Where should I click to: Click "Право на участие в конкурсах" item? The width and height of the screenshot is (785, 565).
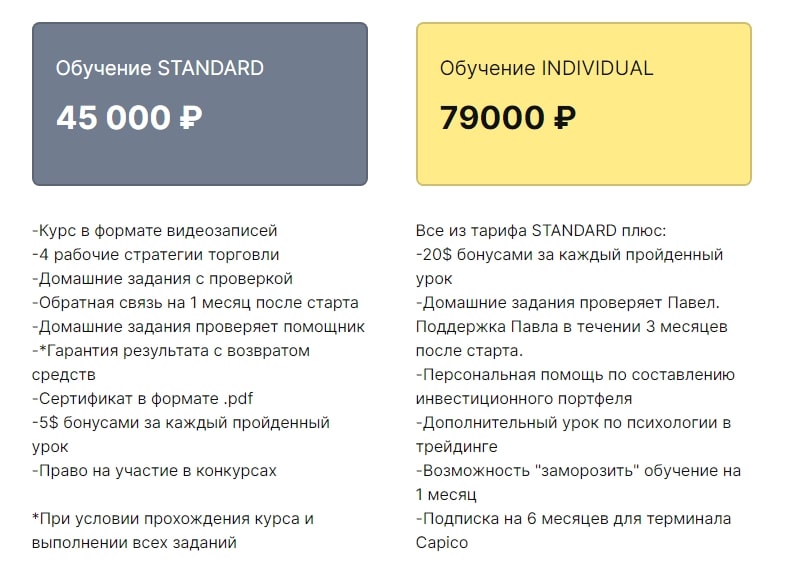click(x=154, y=470)
